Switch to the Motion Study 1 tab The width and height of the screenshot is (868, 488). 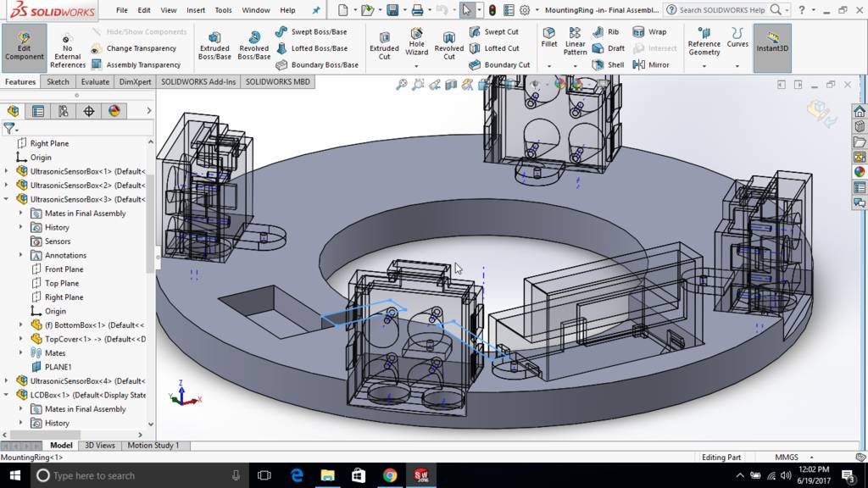[x=153, y=446]
